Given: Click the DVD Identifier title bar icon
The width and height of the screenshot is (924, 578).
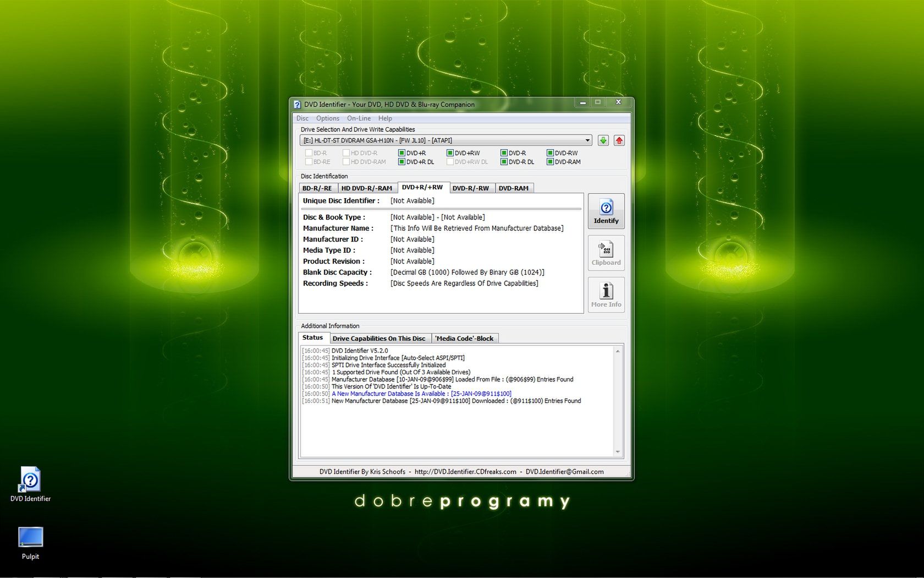Looking at the screenshot, I should pos(297,105).
